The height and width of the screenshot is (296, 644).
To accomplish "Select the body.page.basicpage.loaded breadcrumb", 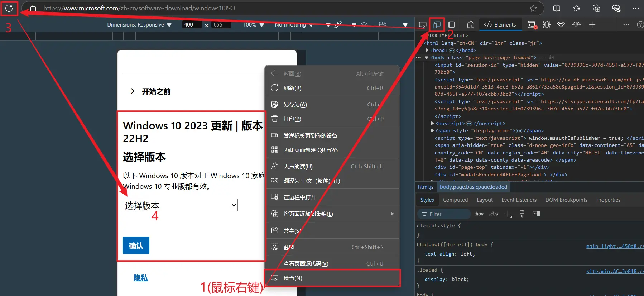I will pos(474,187).
